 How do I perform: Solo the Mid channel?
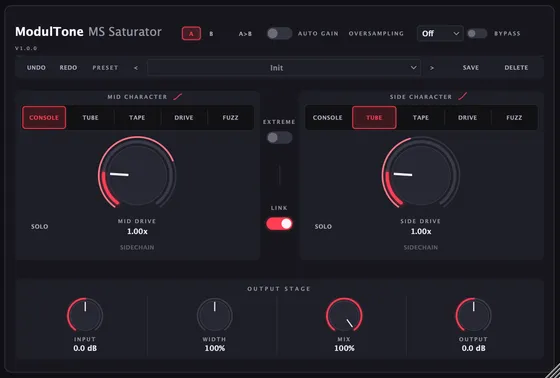(x=39, y=227)
